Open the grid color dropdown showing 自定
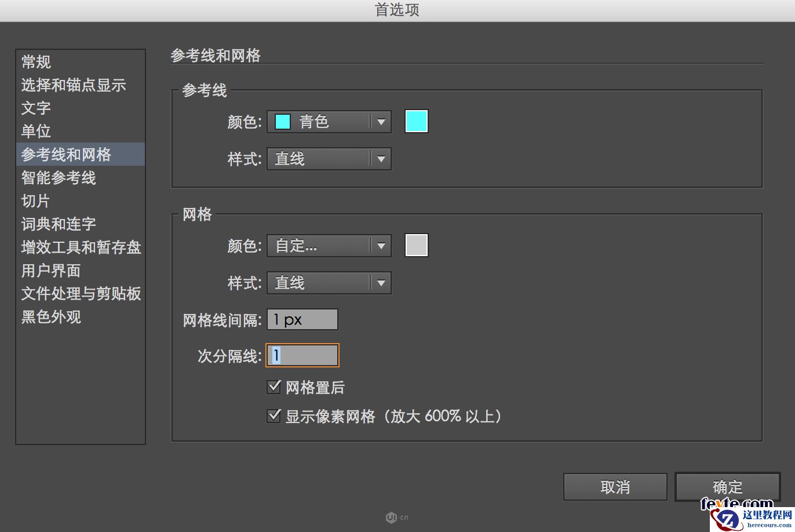This screenshot has height=532, width=795. coord(328,246)
